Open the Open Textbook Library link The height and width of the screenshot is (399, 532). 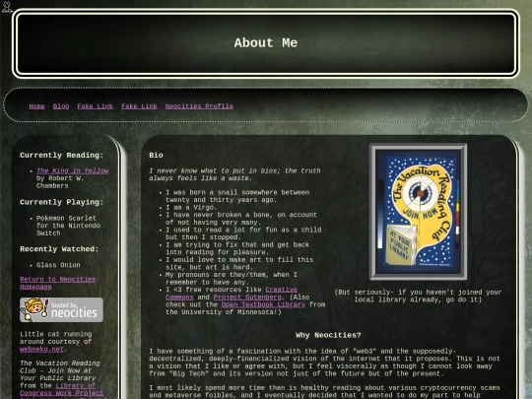(x=263, y=304)
